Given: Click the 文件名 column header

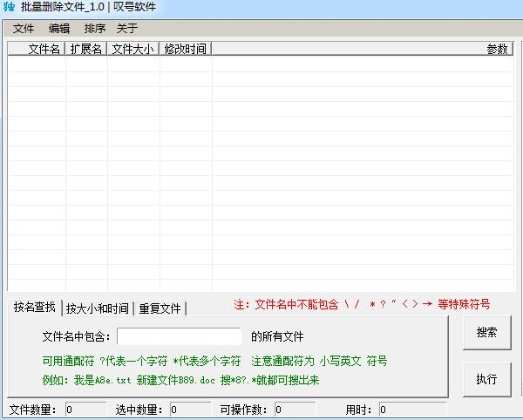Looking at the screenshot, I should click(36, 50).
